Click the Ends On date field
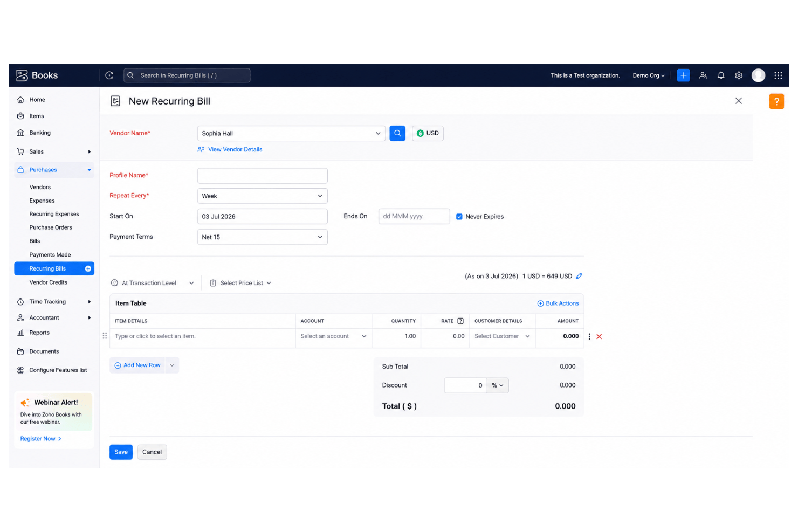The image size is (798, 532). click(x=414, y=217)
